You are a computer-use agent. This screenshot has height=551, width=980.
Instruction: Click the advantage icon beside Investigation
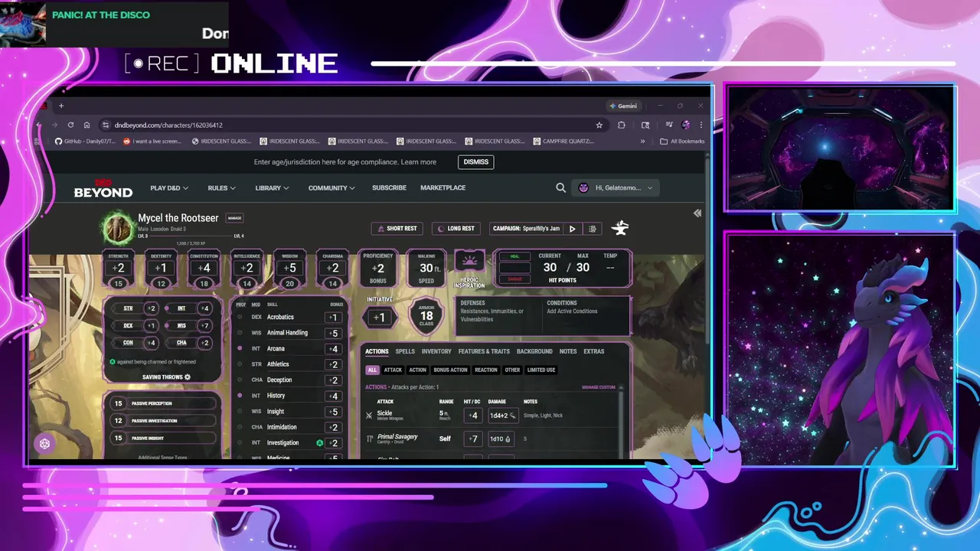(x=319, y=443)
